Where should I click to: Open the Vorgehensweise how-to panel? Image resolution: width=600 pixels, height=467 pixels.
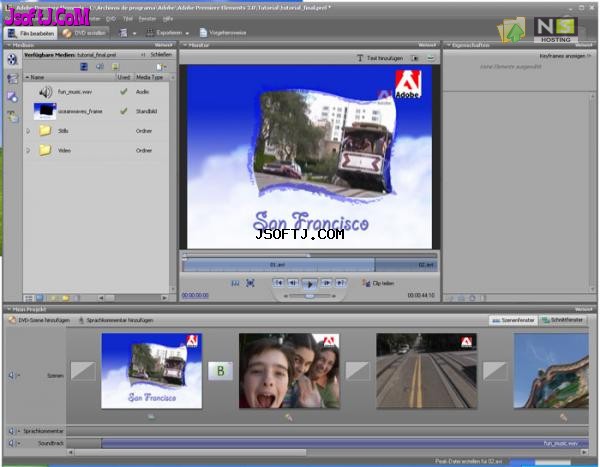tap(223, 33)
